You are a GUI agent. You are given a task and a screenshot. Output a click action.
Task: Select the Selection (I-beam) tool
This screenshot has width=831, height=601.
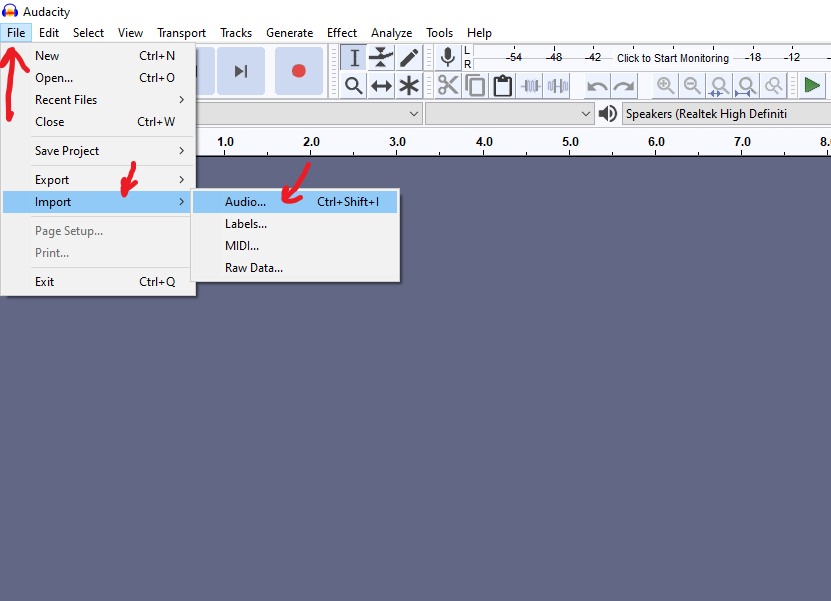[353, 58]
